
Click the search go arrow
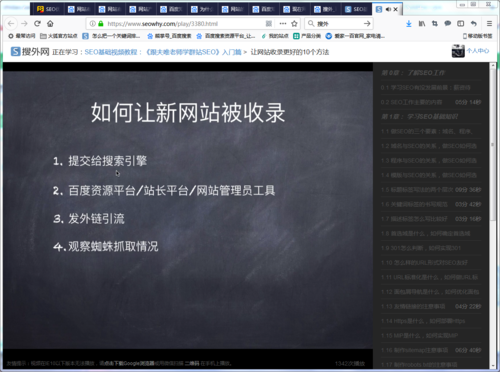click(x=367, y=24)
